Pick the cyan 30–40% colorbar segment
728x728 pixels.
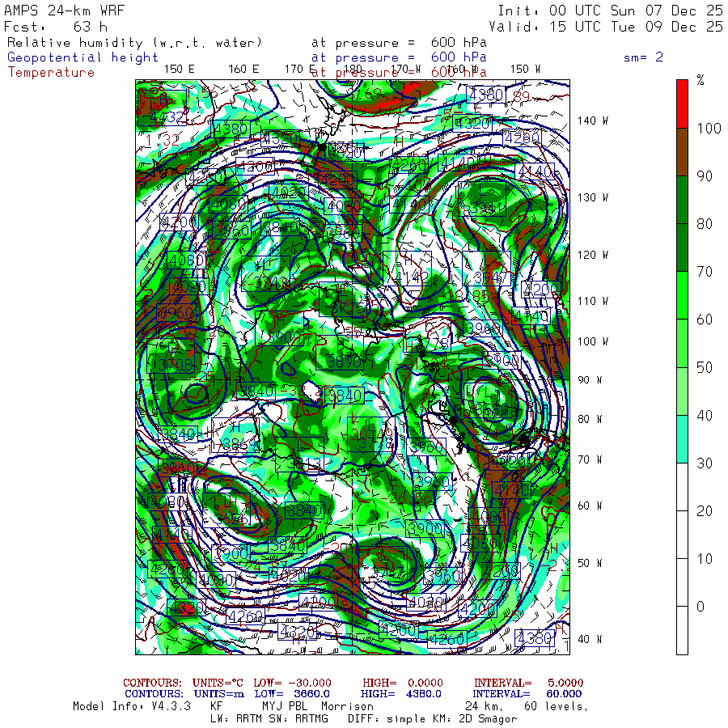(682, 438)
